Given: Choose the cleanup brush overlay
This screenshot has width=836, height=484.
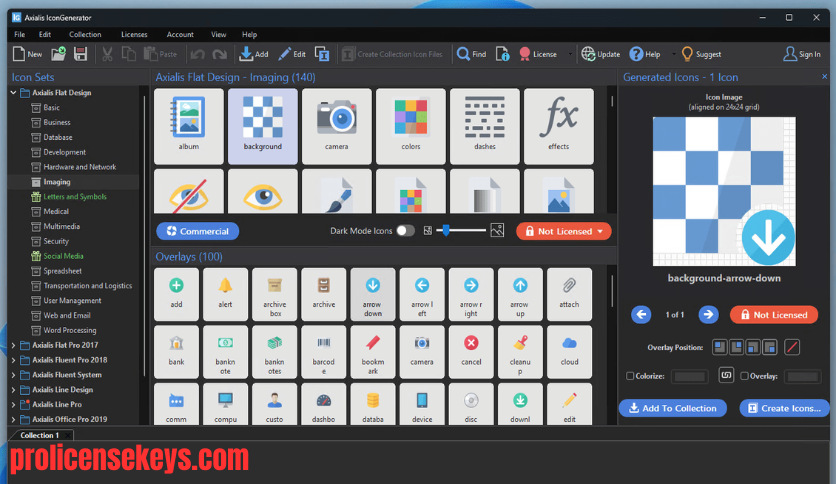Looking at the screenshot, I should click(x=520, y=352).
